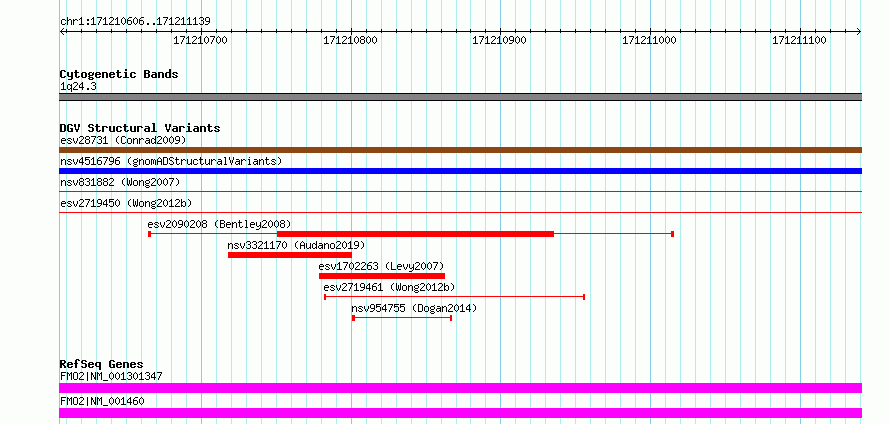Click the nsv3321170 (Audano2019) label

pyautogui.click(x=296, y=245)
